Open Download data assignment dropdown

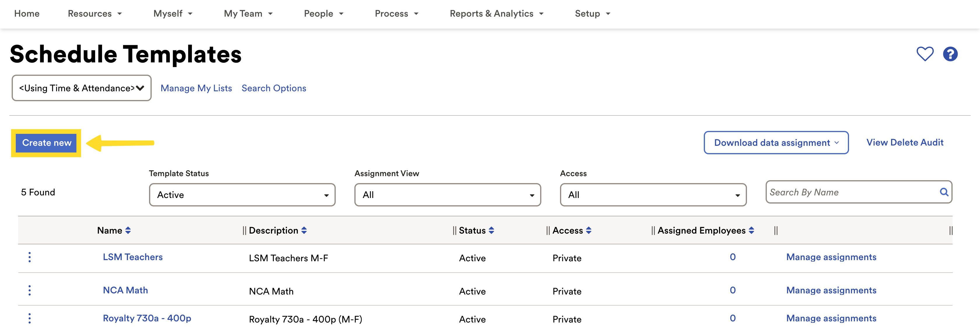click(776, 143)
